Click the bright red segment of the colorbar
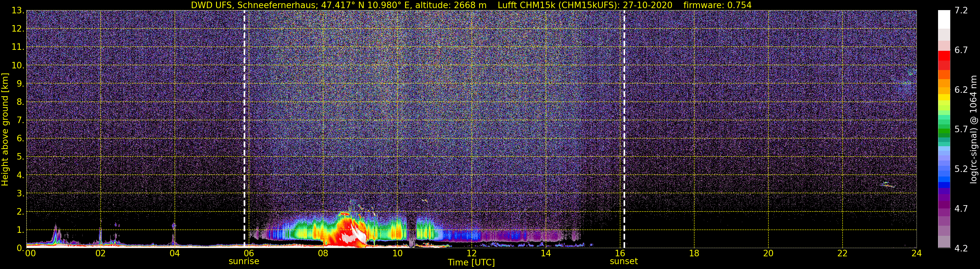 (944, 56)
